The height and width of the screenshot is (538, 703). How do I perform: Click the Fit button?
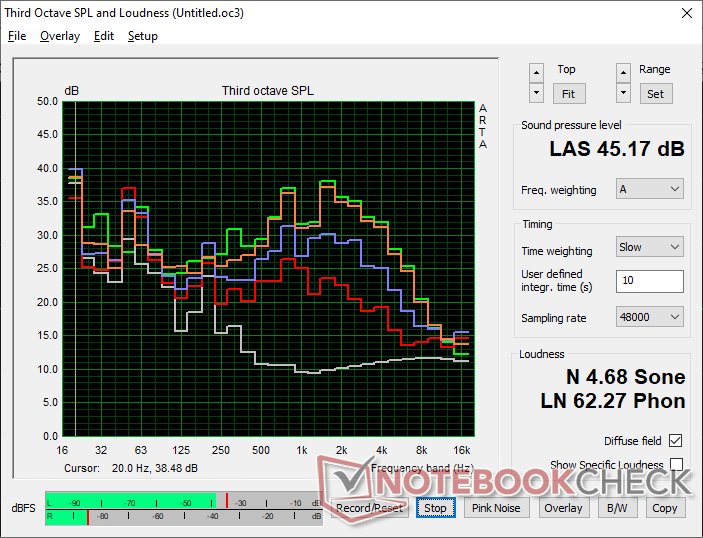coord(568,94)
